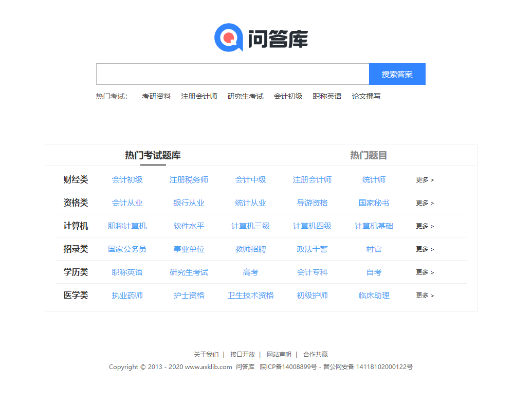
Task: Select the 财经类 category label
Action: (x=76, y=180)
